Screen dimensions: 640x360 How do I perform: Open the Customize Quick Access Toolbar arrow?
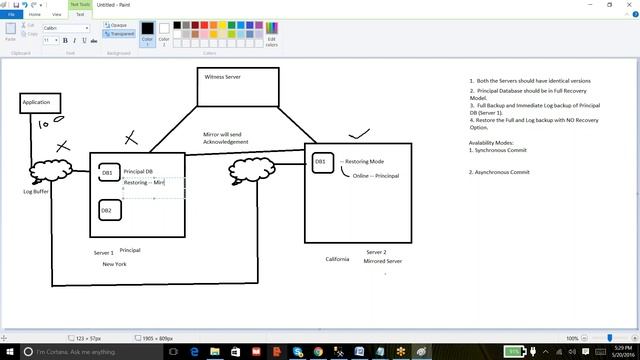(41, 5)
